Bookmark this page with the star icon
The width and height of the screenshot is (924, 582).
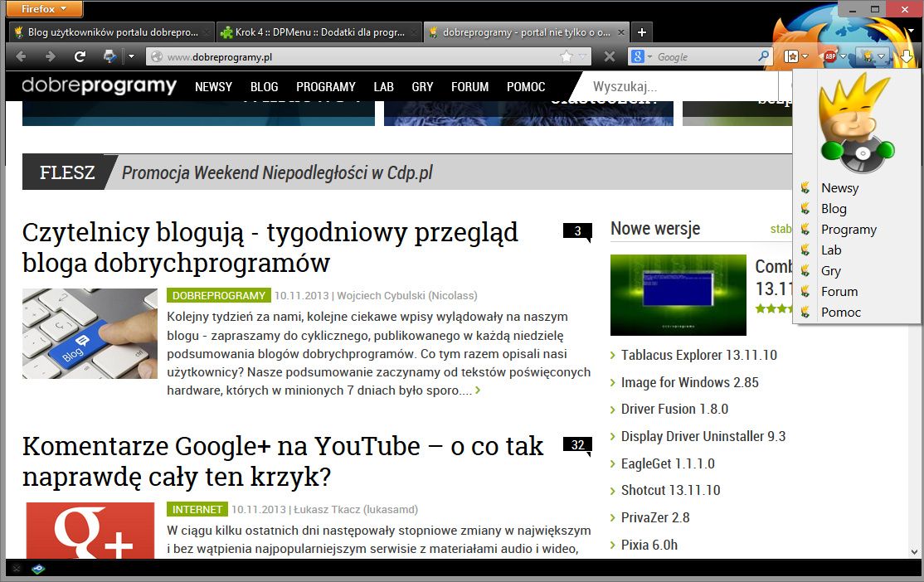(566, 56)
